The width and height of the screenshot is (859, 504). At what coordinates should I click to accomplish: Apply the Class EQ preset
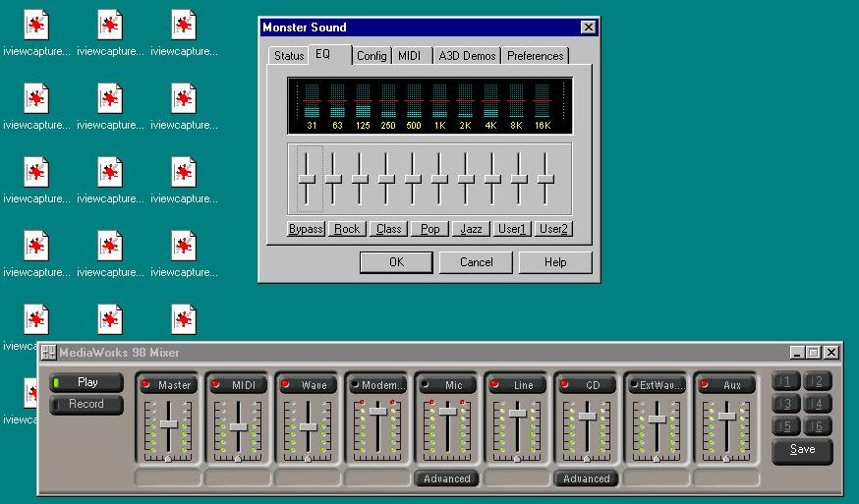point(388,229)
